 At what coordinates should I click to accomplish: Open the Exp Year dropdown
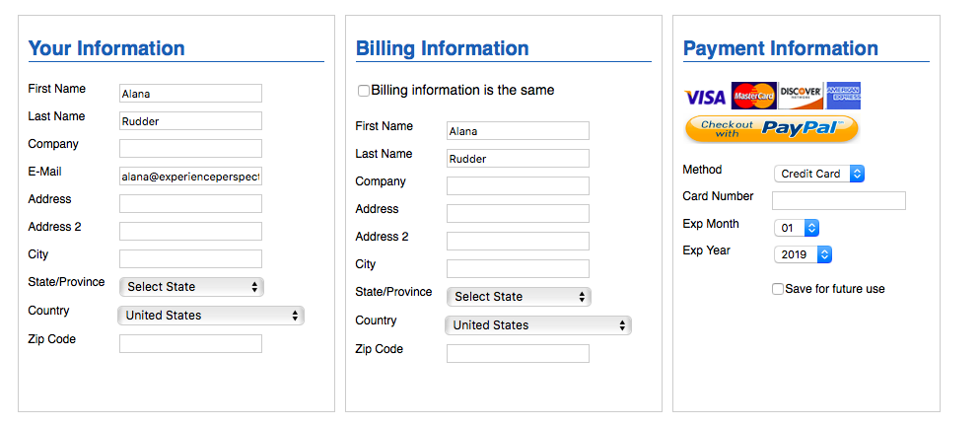[x=804, y=254]
